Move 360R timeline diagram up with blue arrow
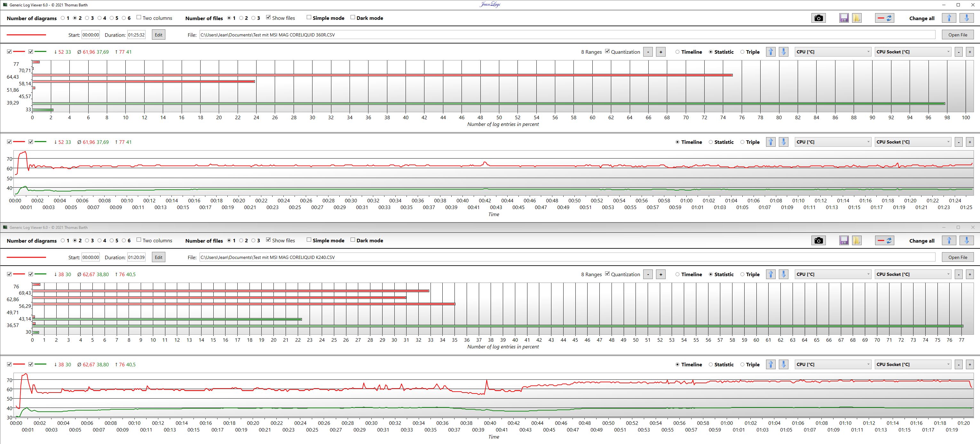 771,142
